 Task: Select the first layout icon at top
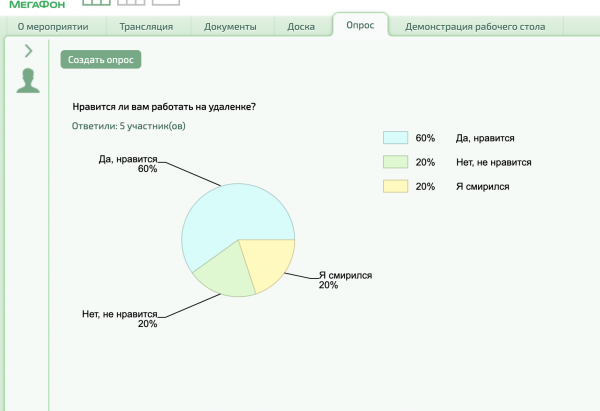point(97,3)
